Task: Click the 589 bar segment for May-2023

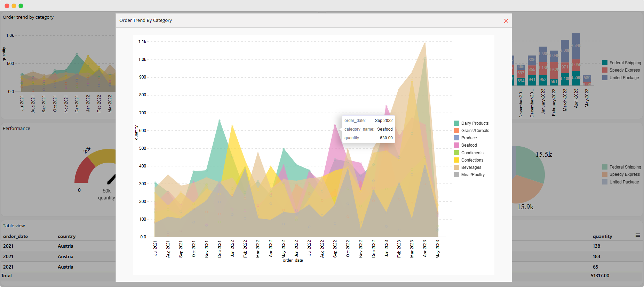Action: [587, 78]
